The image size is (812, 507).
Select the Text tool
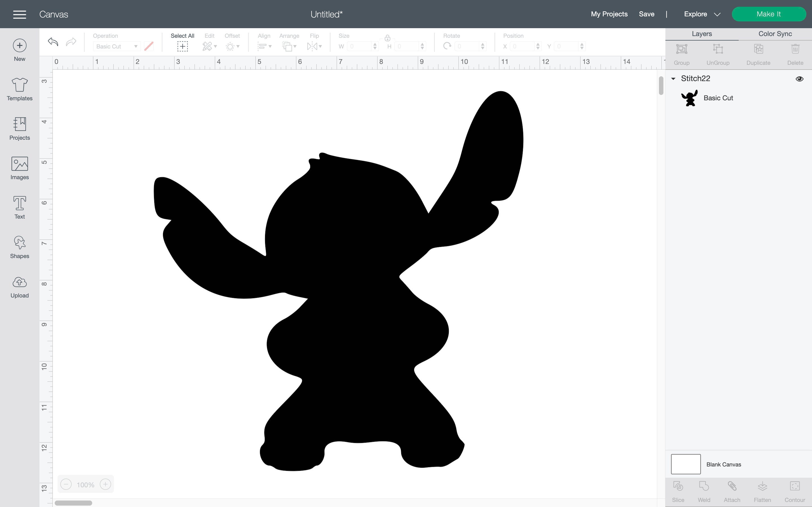[x=19, y=207]
